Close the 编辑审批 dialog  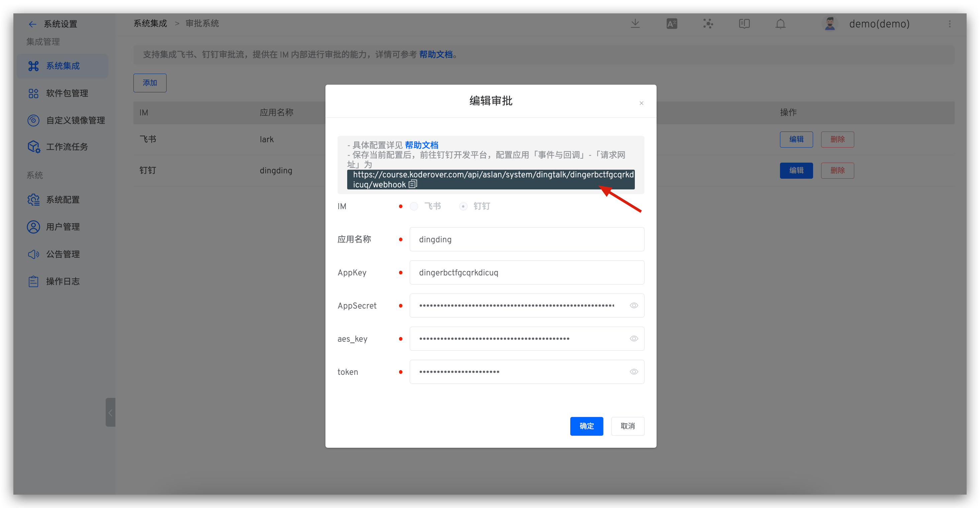click(641, 103)
